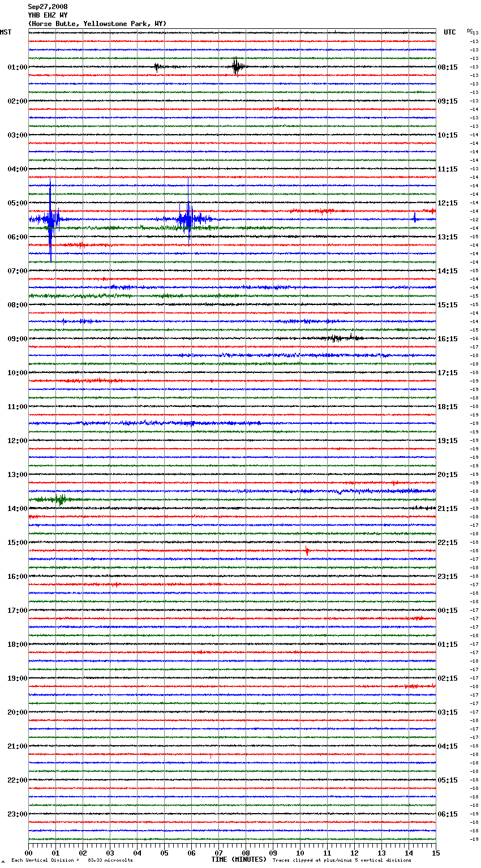Select the 23:00 MST time label
481x868 pixels.
18,814
